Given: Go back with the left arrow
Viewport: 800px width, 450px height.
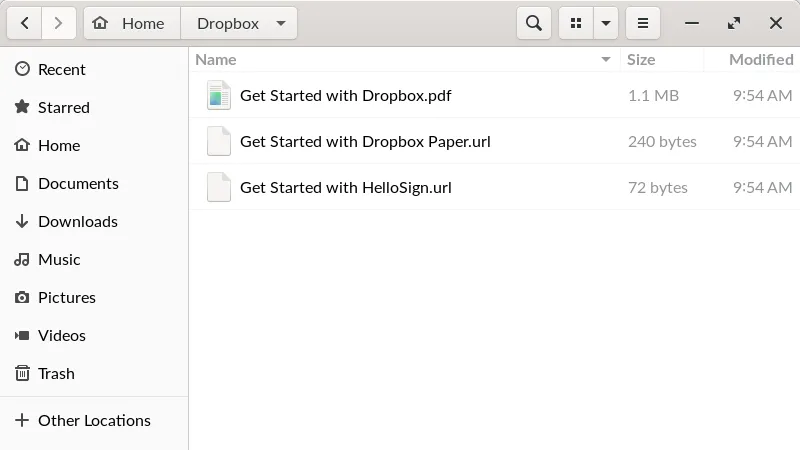Looking at the screenshot, I should click(24, 23).
